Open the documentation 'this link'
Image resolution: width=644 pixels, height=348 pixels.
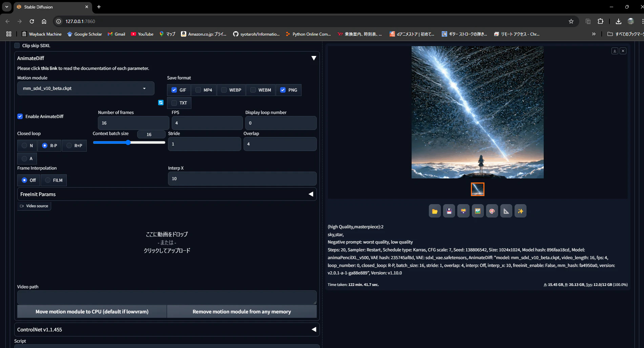point(49,68)
